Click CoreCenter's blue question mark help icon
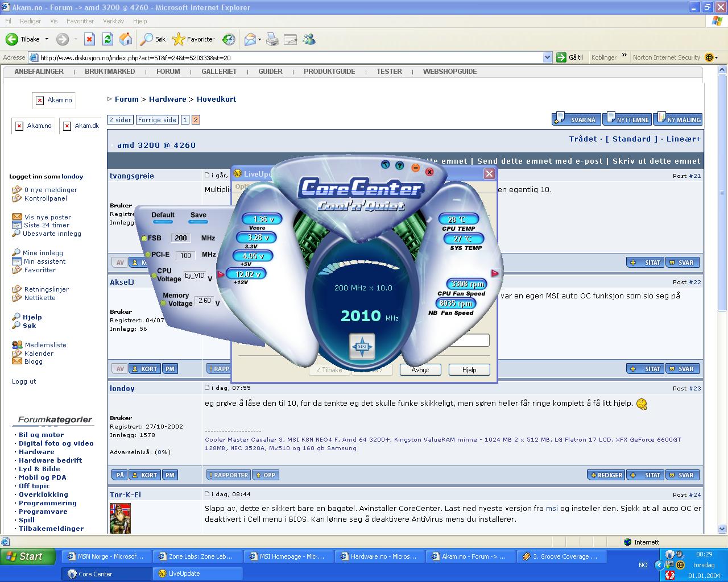Image resolution: width=728 pixels, height=582 pixels. 399,165
